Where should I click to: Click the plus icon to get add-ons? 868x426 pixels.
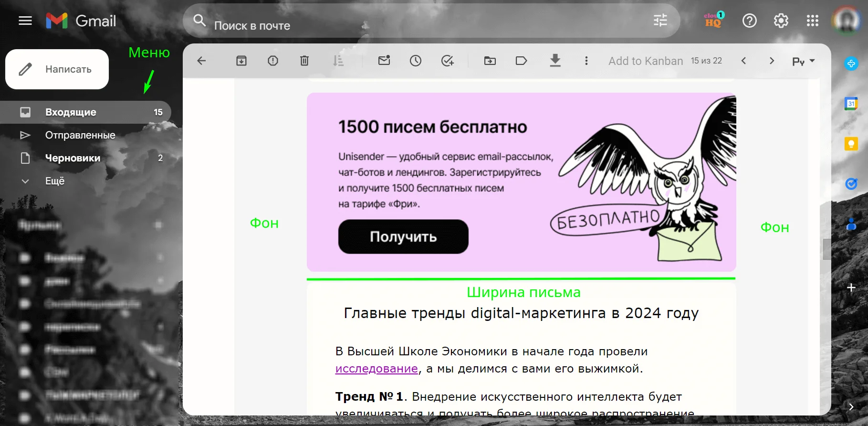pyautogui.click(x=851, y=288)
